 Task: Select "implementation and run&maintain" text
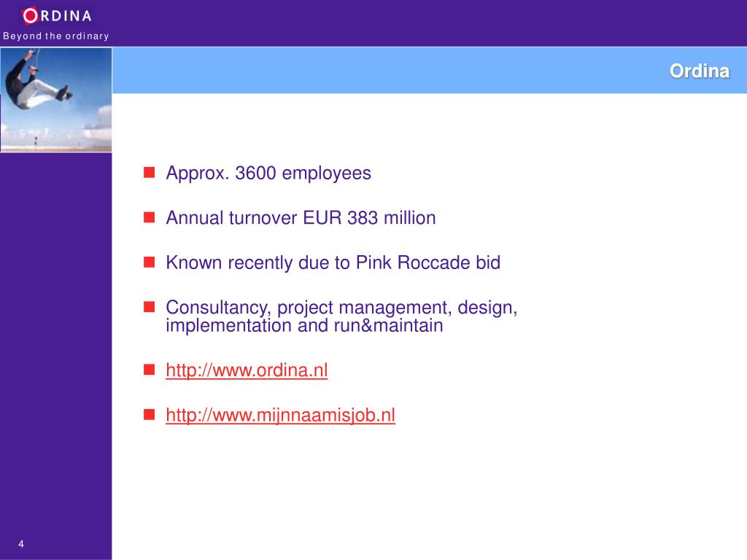pos(304,326)
